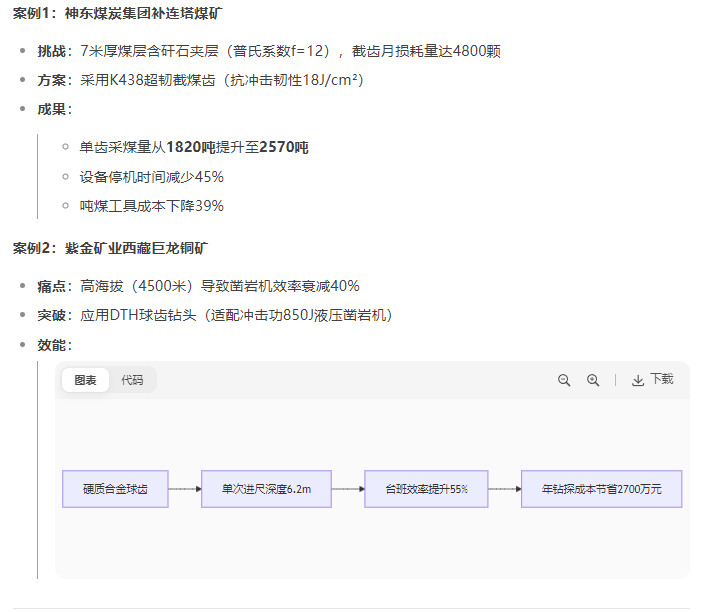
Task: Click the 设备停机时间减少45% list item
Action: tap(152, 177)
